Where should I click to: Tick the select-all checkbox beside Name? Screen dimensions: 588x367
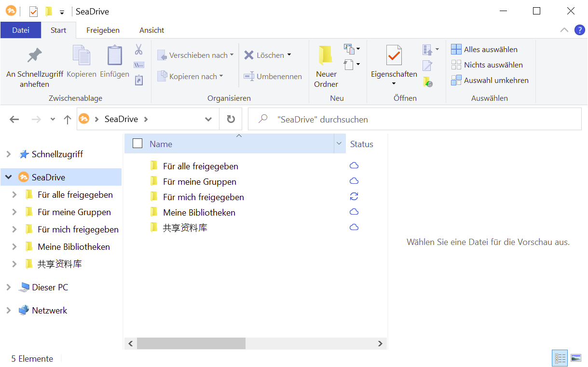137,144
